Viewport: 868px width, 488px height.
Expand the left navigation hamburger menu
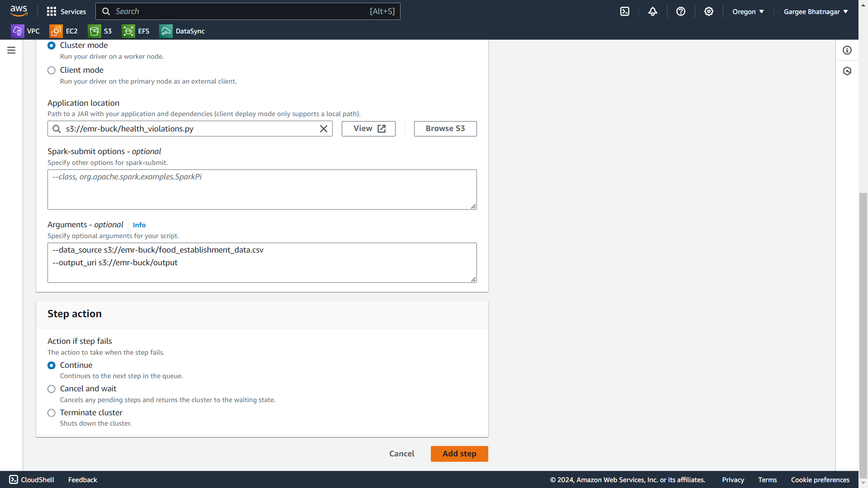[x=11, y=50]
